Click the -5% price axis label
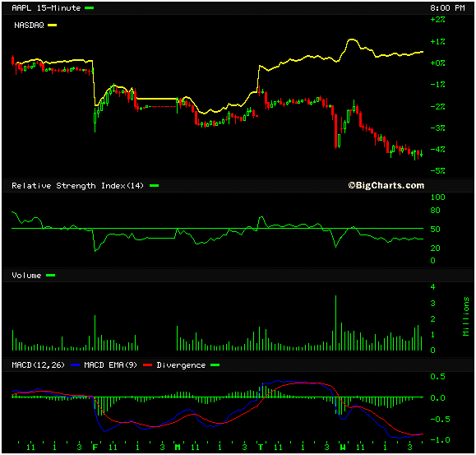This screenshot has height=455, width=476. [437, 170]
